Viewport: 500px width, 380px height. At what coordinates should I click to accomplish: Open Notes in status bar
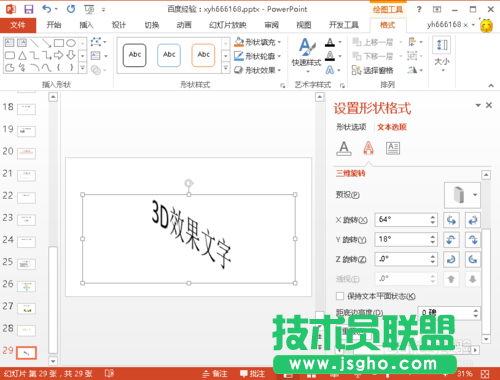215,374
